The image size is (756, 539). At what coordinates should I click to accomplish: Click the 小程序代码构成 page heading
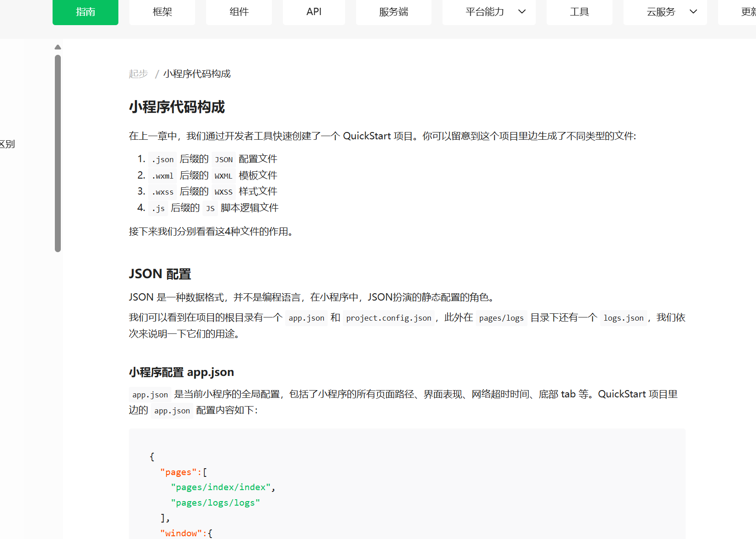pyautogui.click(x=177, y=107)
